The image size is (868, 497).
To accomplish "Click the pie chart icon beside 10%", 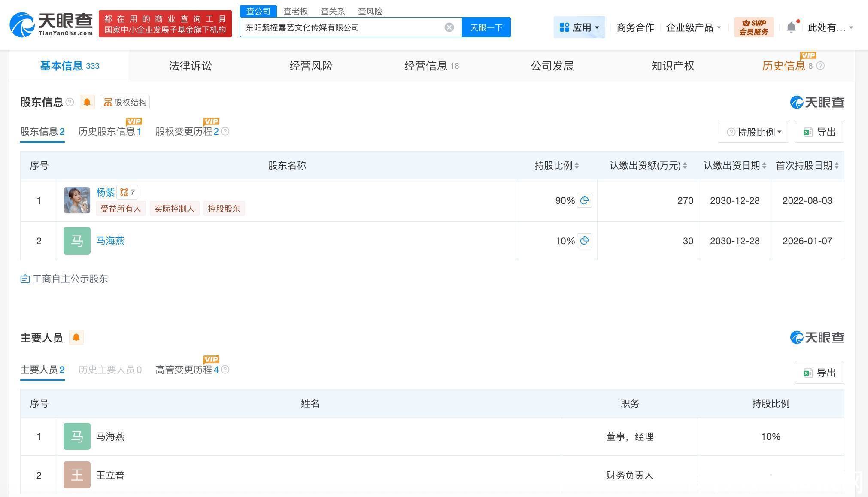I will click(x=584, y=241).
